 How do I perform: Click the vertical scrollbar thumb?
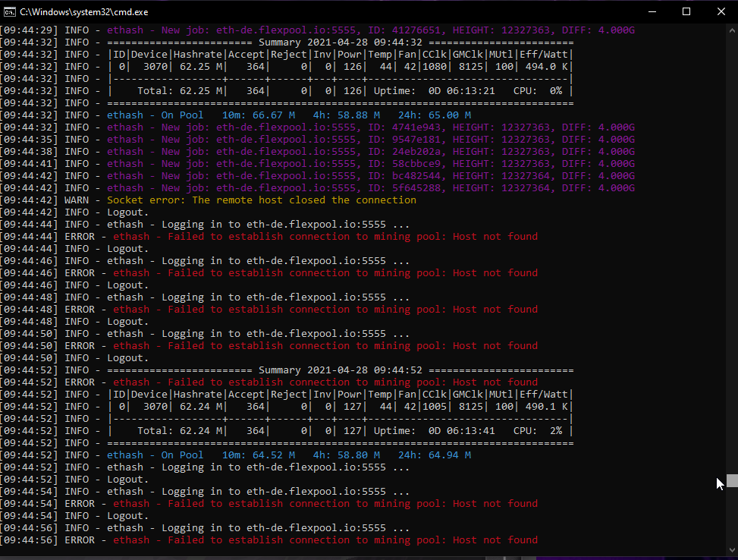click(x=732, y=481)
